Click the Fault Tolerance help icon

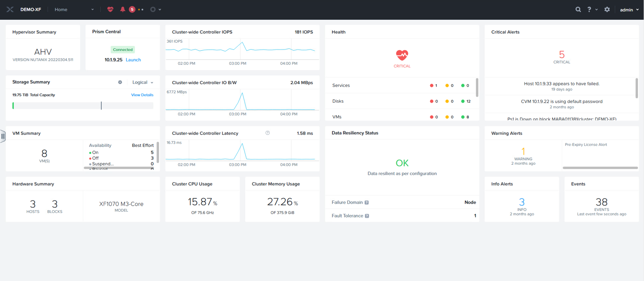point(367,216)
